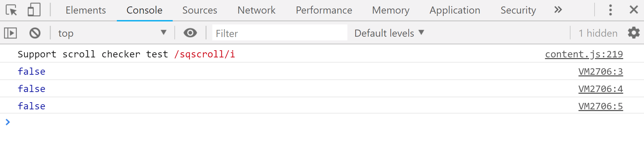This screenshot has width=644, height=163.
Task: Open console settings gear icon
Action: coord(634,33)
